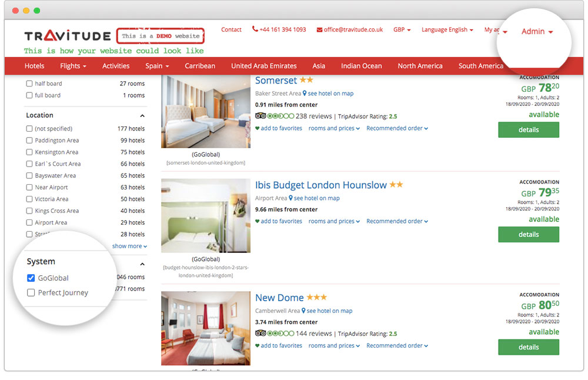Click details button for Ibis Budget Hounslow
588x380 pixels.
[x=528, y=235]
